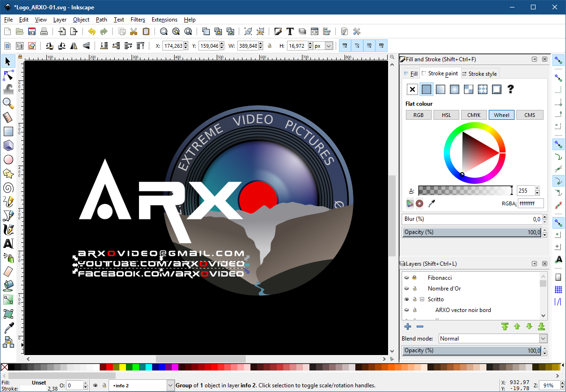The width and height of the screenshot is (566, 392).
Task: Select the Paint bucket tool
Action: coord(8,285)
